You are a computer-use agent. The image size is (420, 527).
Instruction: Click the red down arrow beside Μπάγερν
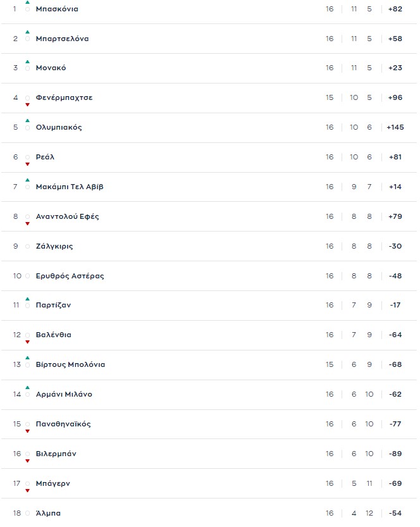point(27,490)
